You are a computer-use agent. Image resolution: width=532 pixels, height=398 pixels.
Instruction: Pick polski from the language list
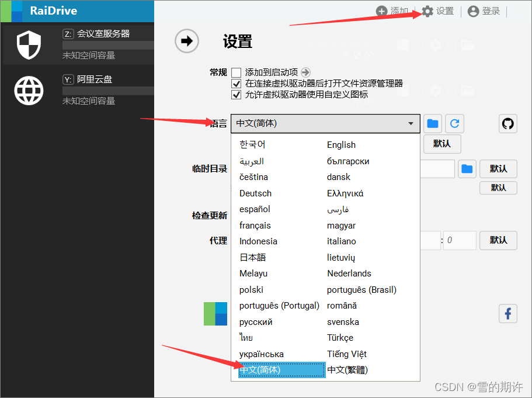pyautogui.click(x=252, y=290)
